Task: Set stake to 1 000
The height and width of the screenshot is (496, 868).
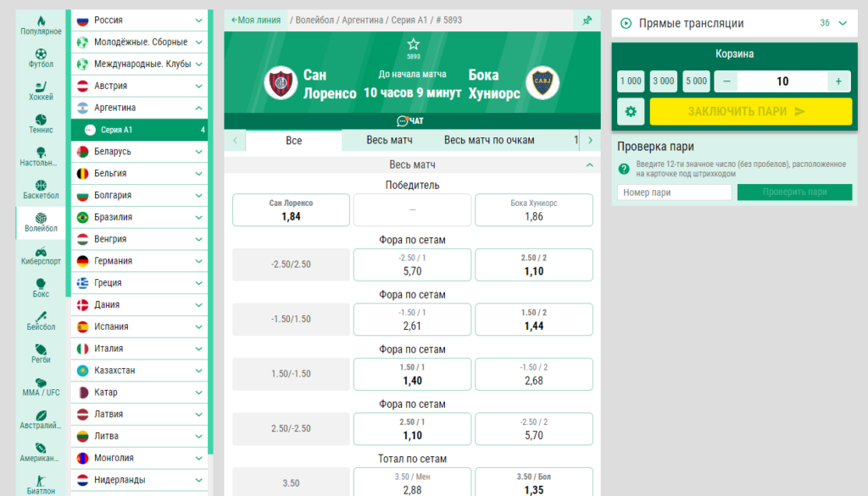Action: [x=631, y=81]
